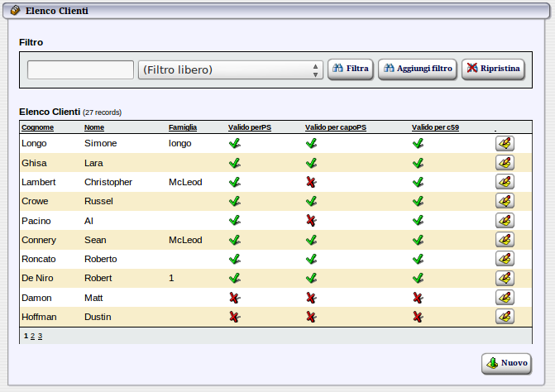
Task: Click the filter text input field
Action: [x=80, y=69]
